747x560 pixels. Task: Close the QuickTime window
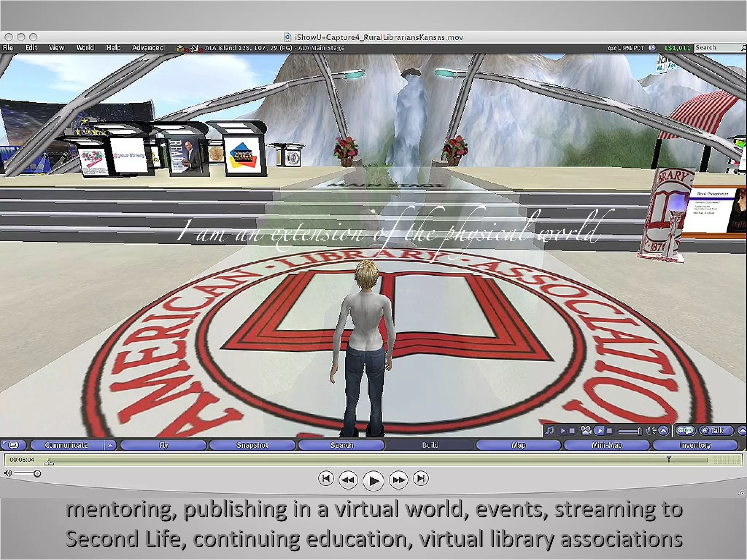[9, 37]
